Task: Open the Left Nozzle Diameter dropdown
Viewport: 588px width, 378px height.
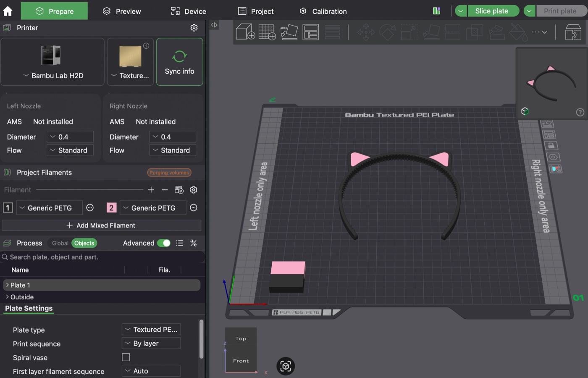Action: point(70,137)
